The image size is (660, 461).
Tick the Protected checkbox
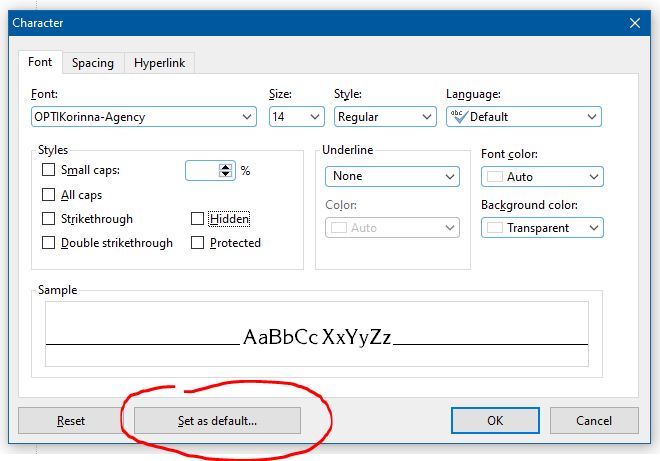(x=198, y=243)
